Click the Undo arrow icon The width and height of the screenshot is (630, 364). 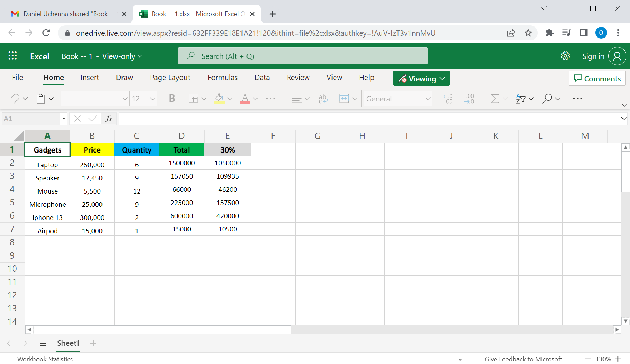15,99
